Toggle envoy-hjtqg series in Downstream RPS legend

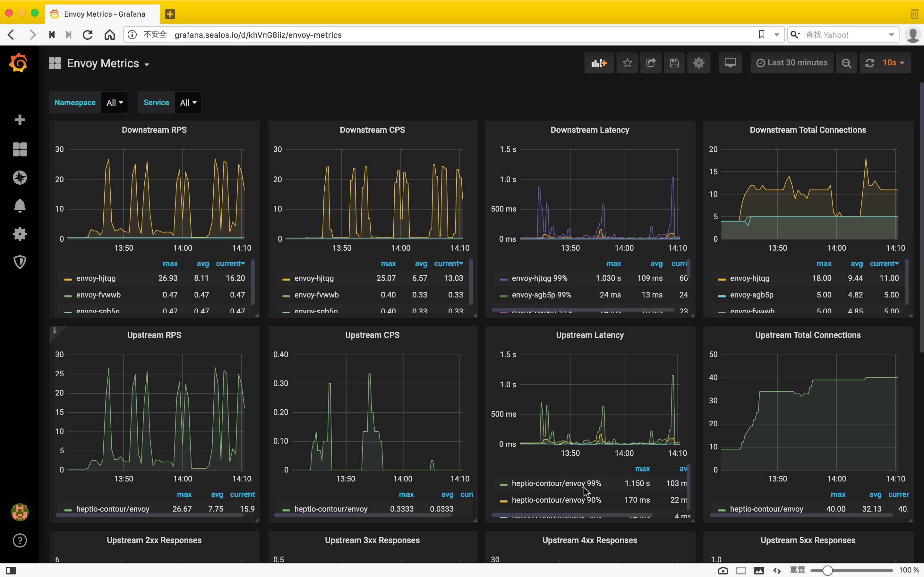(96, 278)
